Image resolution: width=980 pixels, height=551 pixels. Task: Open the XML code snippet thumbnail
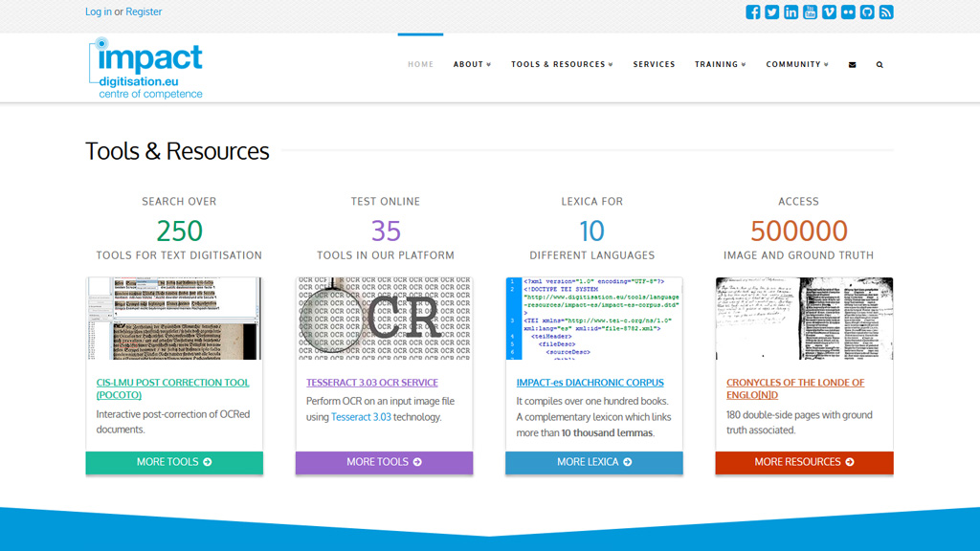pos(594,319)
